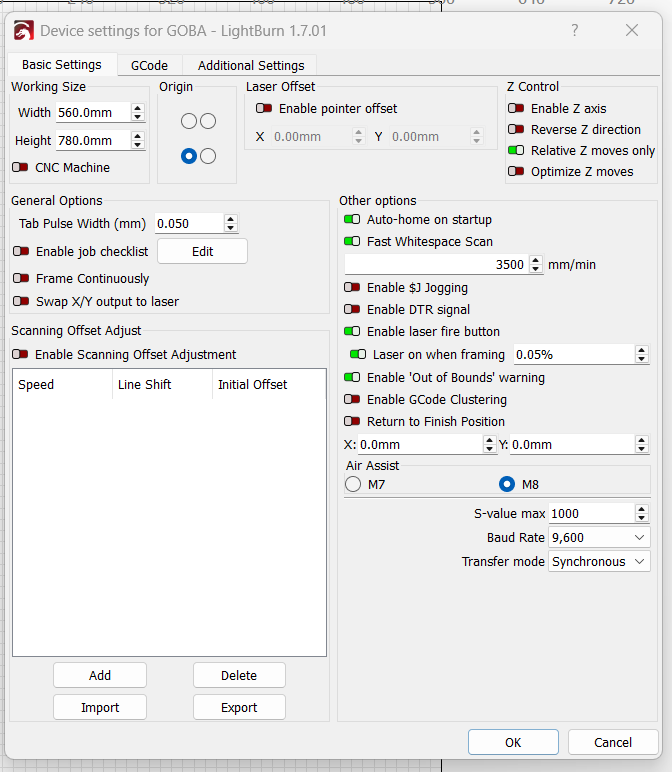The height and width of the screenshot is (772, 672).
Task: Close the Device settings dialog
Action: click(632, 31)
